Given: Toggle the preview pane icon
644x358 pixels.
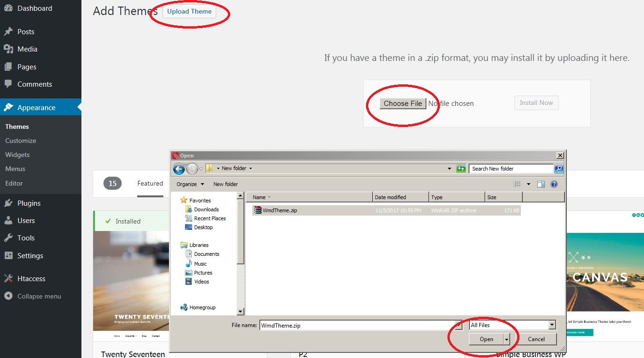Looking at the screenshot, I should tap(541, 184).
